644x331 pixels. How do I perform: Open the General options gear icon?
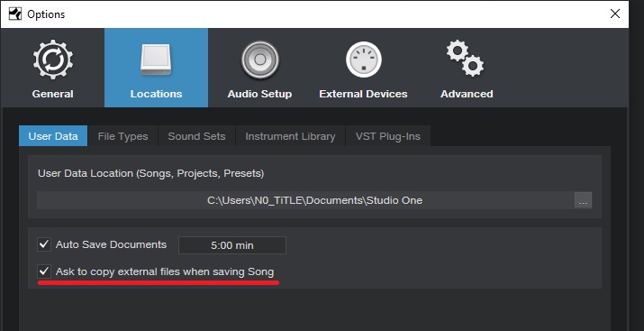pos(53,60)
